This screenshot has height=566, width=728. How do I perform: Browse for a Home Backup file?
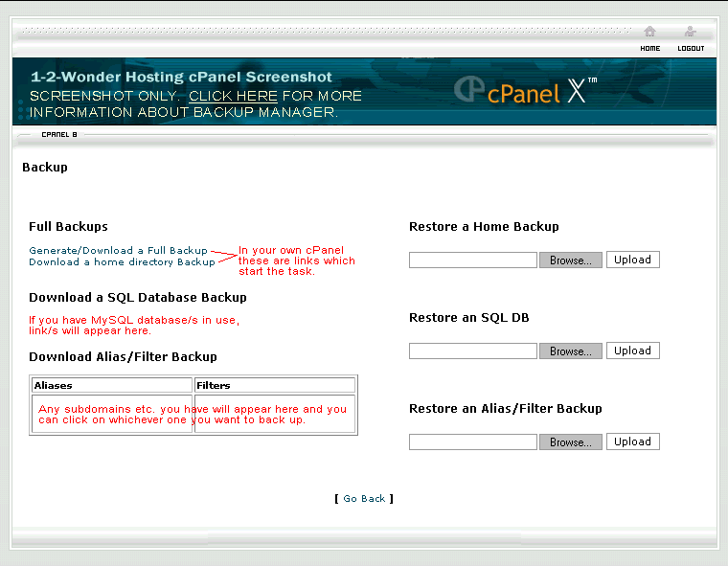tap(571, 260)
